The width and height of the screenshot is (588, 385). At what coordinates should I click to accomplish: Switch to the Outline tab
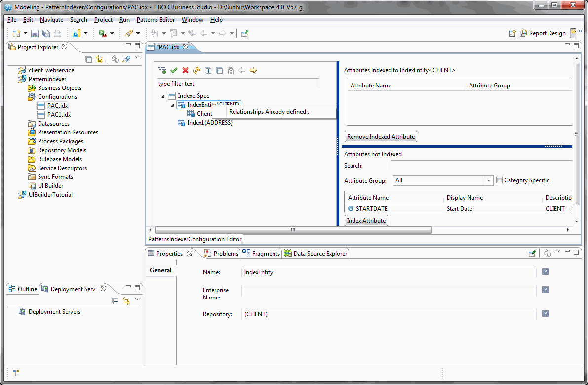tap(23, 289)
